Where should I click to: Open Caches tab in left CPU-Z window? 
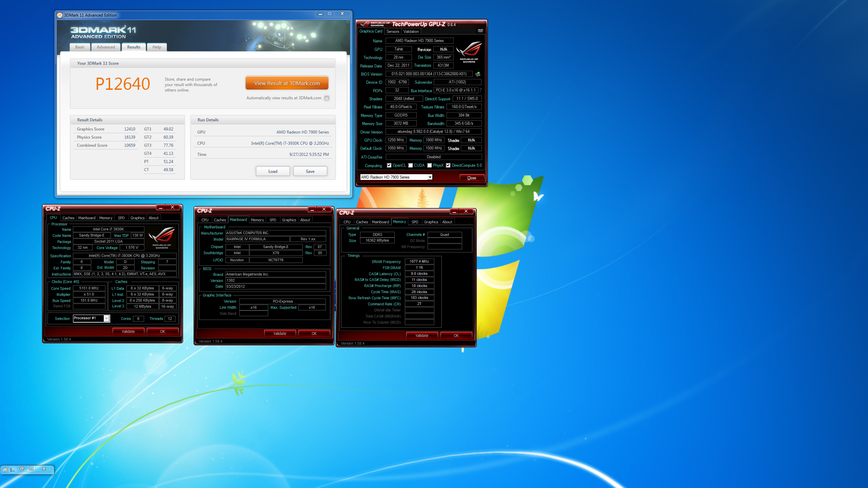[x=68, y=218]
